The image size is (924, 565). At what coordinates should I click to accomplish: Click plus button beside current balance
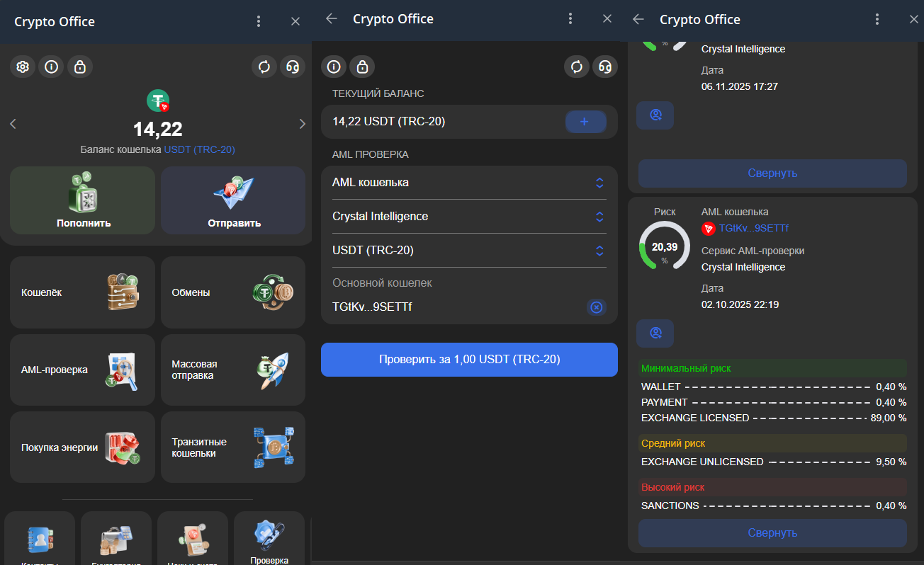(x=585, y=122)
